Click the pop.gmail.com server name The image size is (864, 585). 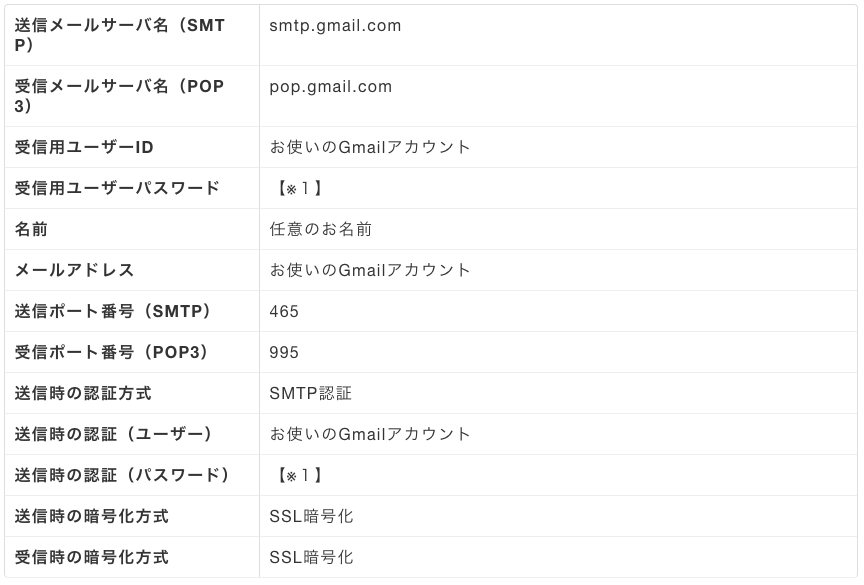click(331, 87)
